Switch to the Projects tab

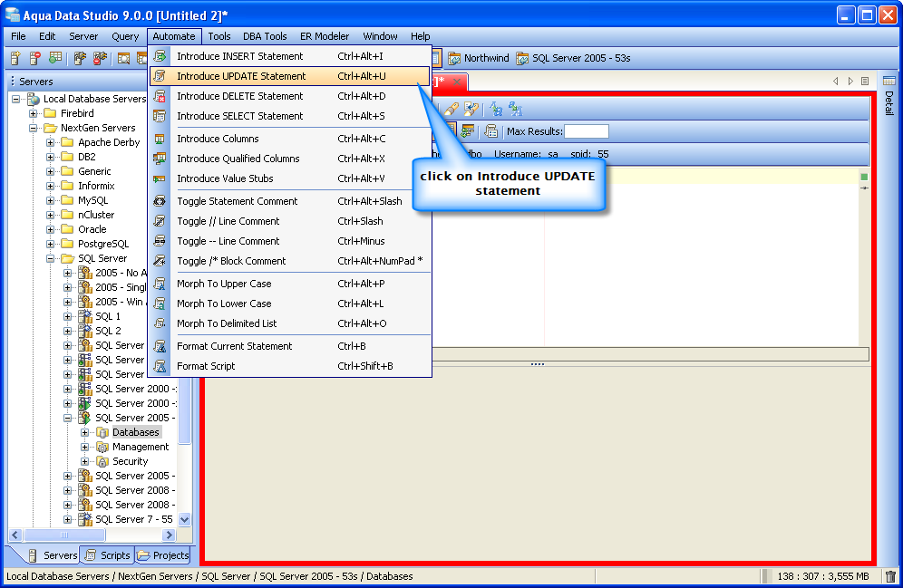(163, 555)
